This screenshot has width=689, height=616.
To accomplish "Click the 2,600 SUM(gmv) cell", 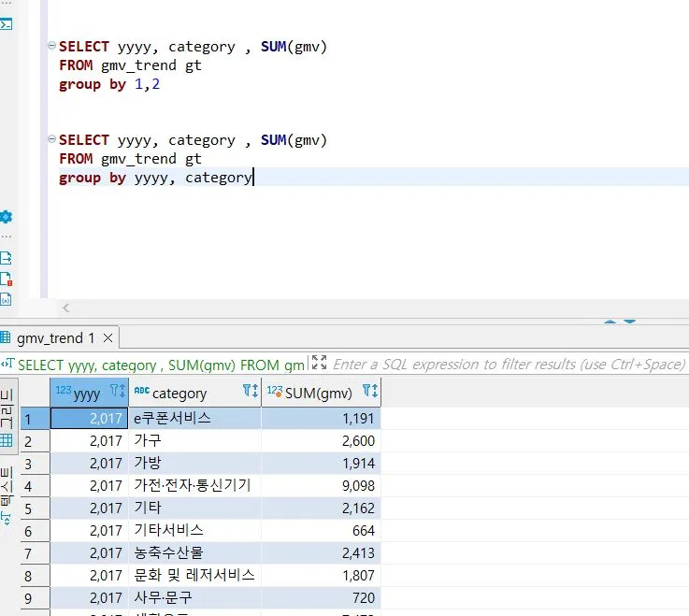I will pos(322,440).
